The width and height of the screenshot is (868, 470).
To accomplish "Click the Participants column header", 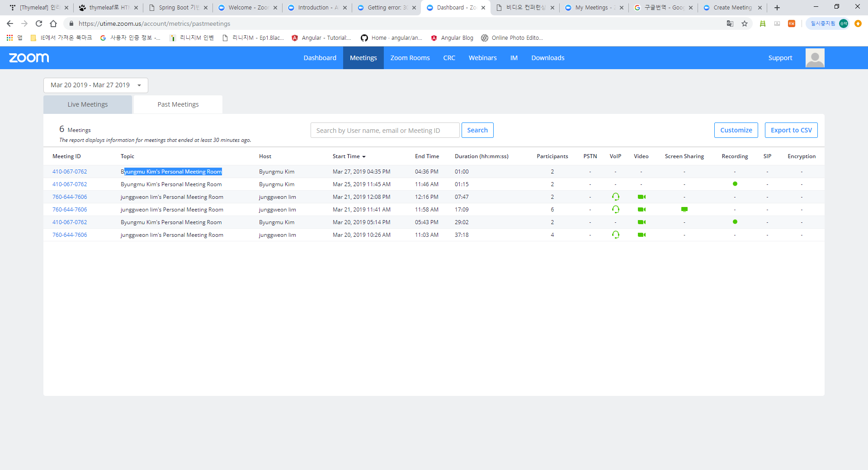I will pyautogui.click(x=552, y=156).
